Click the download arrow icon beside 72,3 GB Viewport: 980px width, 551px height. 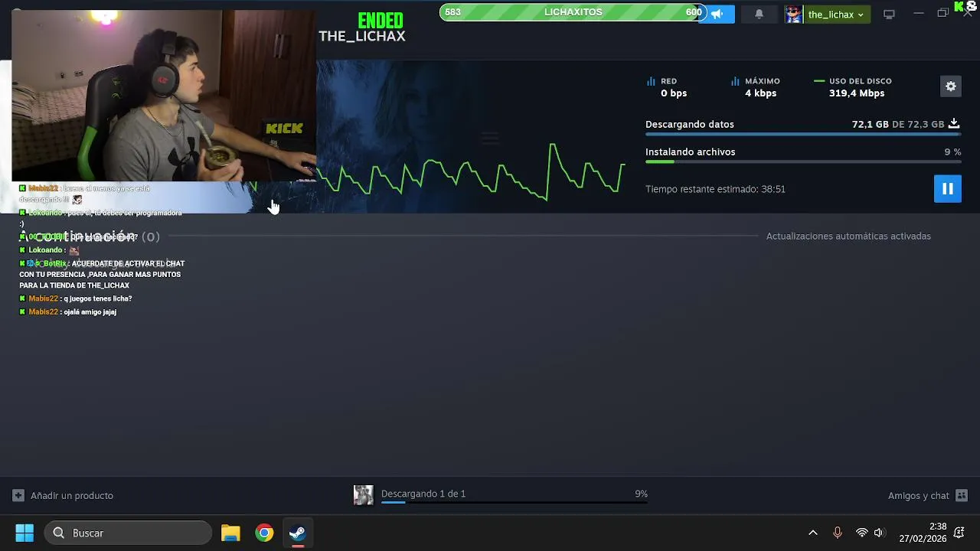(954, 123)
